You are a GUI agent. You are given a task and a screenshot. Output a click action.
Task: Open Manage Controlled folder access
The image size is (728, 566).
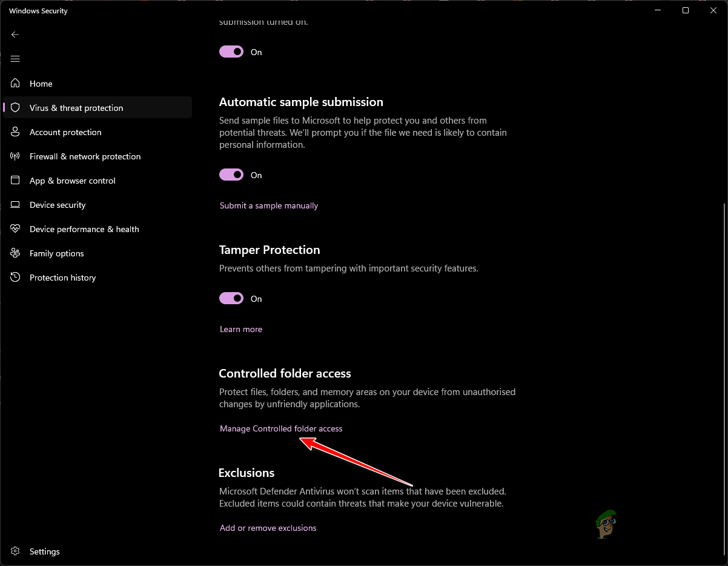[280, 428]
